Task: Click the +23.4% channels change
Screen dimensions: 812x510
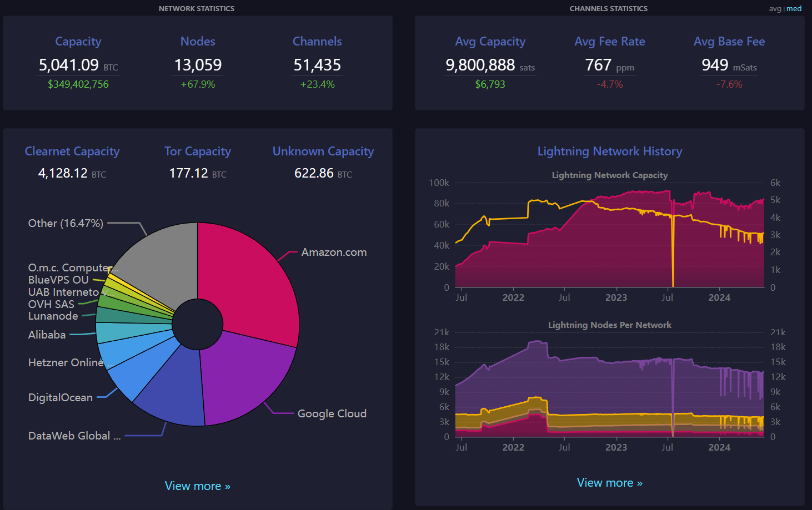Action: (317, 84)
